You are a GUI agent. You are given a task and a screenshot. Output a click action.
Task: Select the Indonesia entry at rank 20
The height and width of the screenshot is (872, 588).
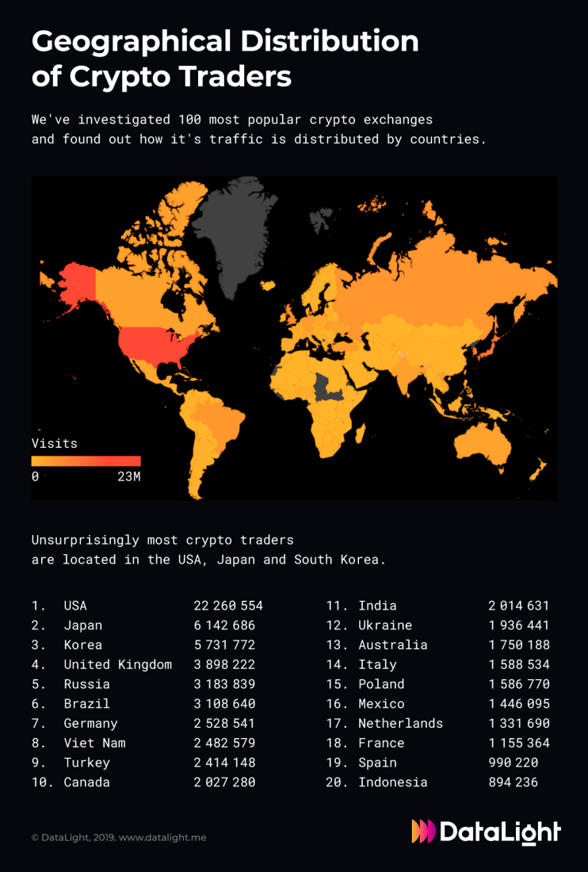click(x=392, y=782)
